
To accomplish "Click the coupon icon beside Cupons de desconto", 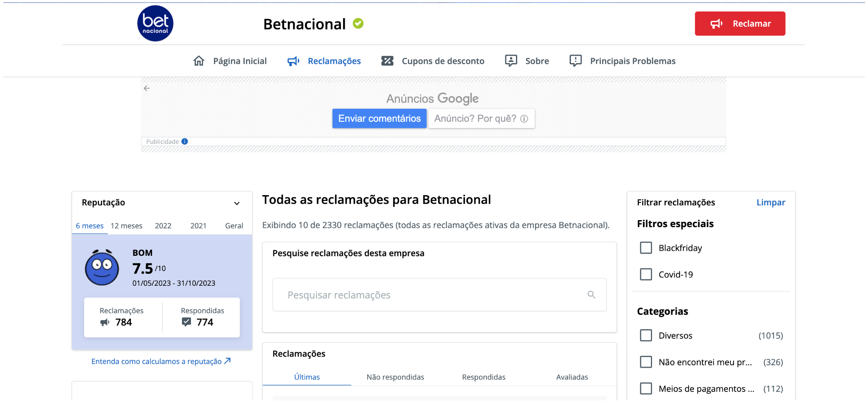I will coord(387,61).
